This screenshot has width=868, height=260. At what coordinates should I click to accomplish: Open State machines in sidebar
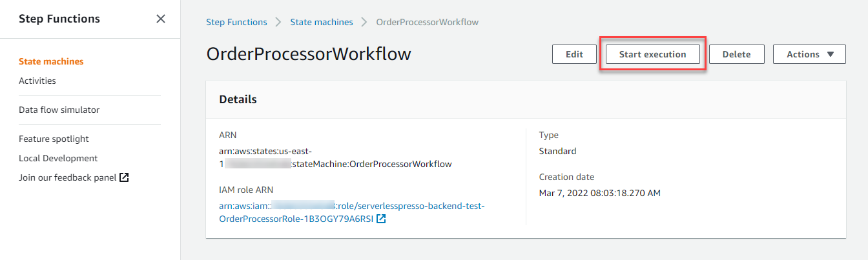click(51, 61)
